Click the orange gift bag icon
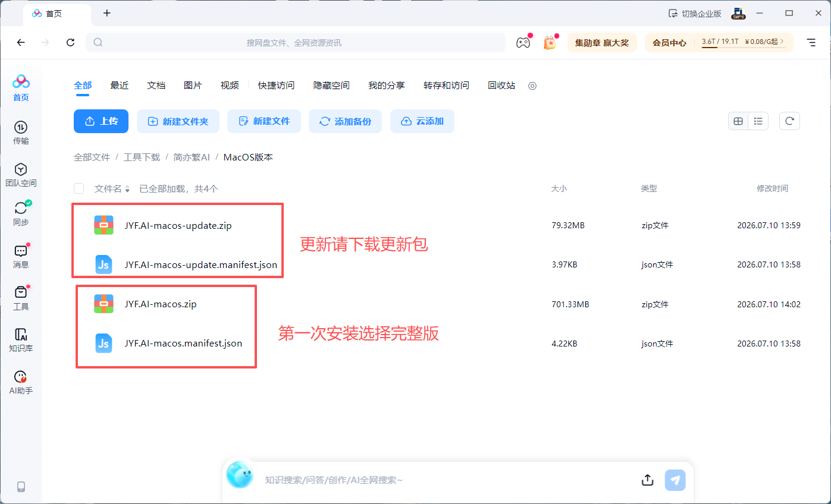The image size is (831, 504). pos(550,42)
